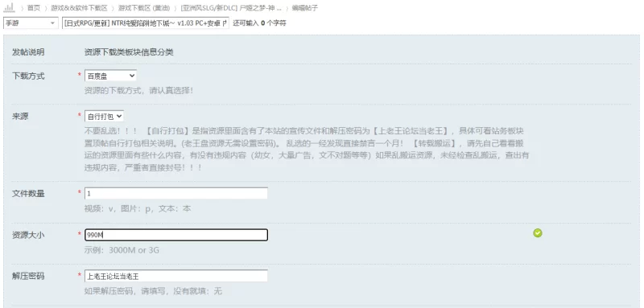This screenshot has width=644, height=308.
Task: Open 游戏&&软件下载区 breadcrumb link
Action: tap(79, 8)
